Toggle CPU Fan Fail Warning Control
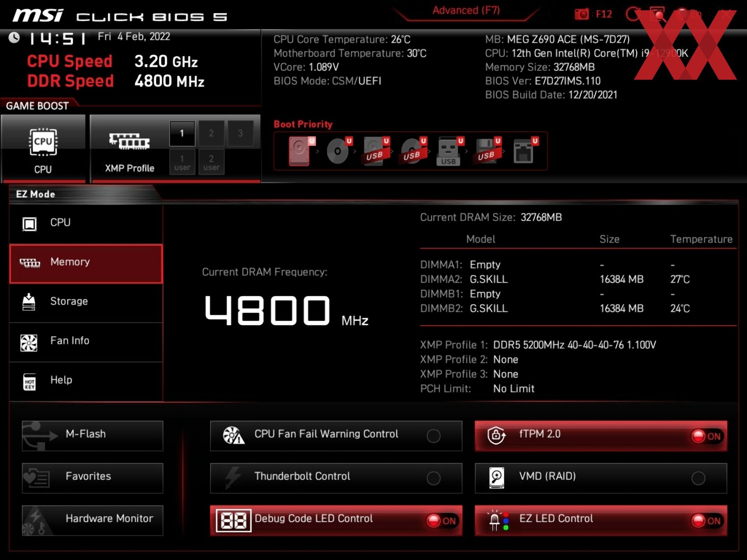This screenshot has width=747, height=560. (336, 436)
